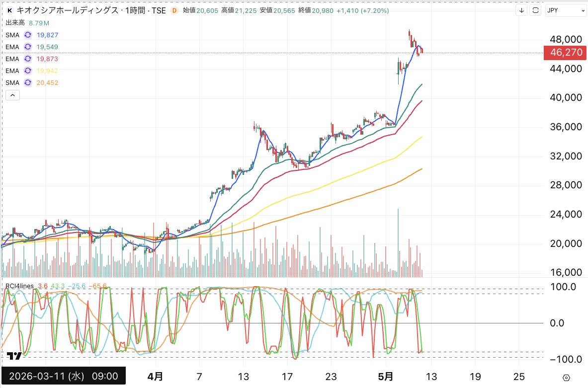This screenshot has width=588, height=388.
Task: Click the 28,000 price axis label
Action: [566, 185]
